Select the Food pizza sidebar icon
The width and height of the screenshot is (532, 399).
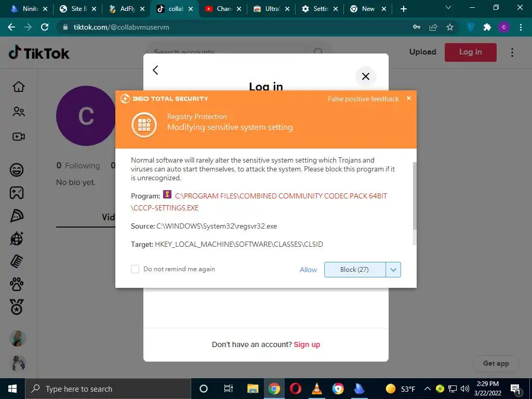tap(17, 216)
